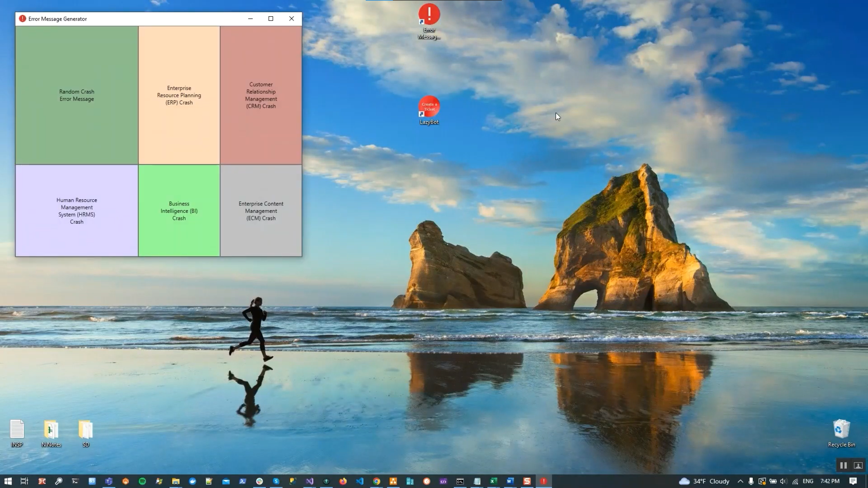The image size is (868, 488).
Task: Switch the ENG input language indicator
Action: pyautogui.click(x=808, y=481)
